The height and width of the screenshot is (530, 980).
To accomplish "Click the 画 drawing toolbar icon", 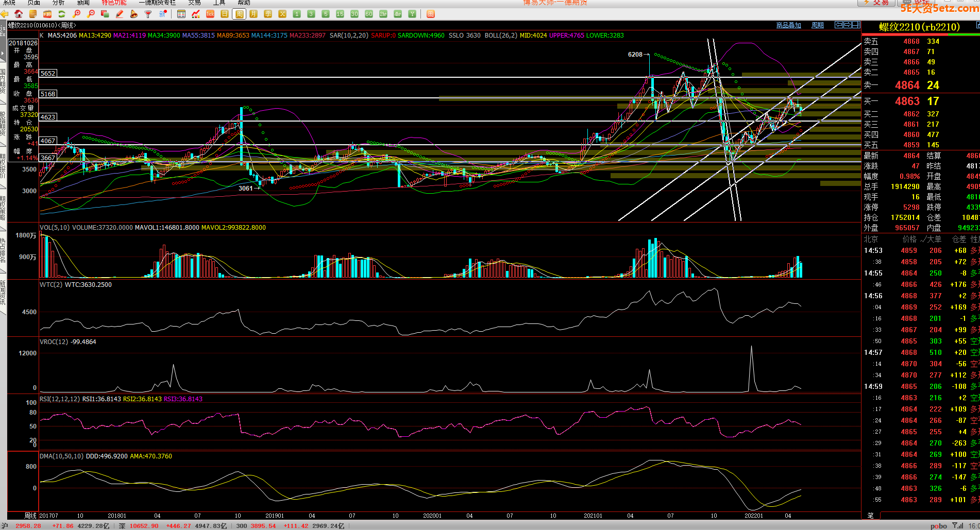I will (431, 14).
